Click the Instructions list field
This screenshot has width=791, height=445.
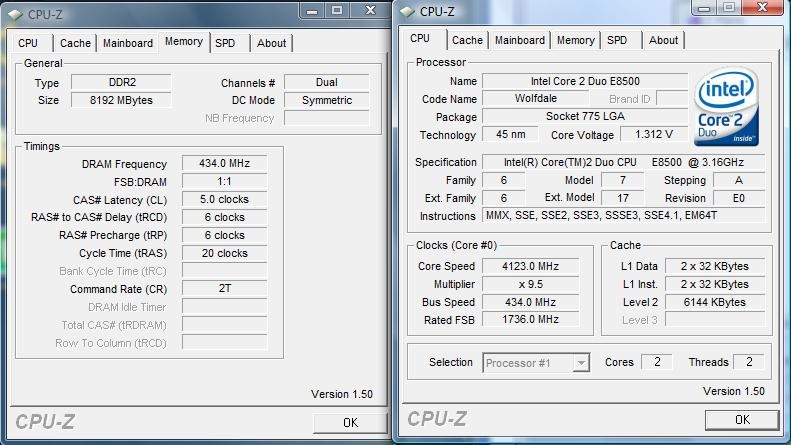click(624, 215)
